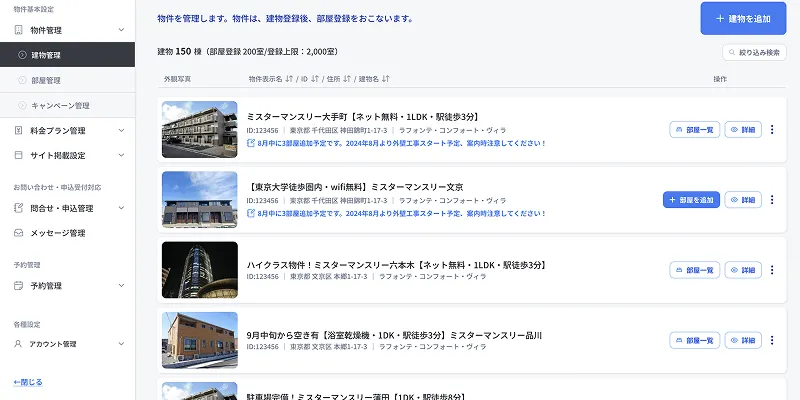
Task: Click the blue memo text in 大手町 row
Action: [402, 143]
